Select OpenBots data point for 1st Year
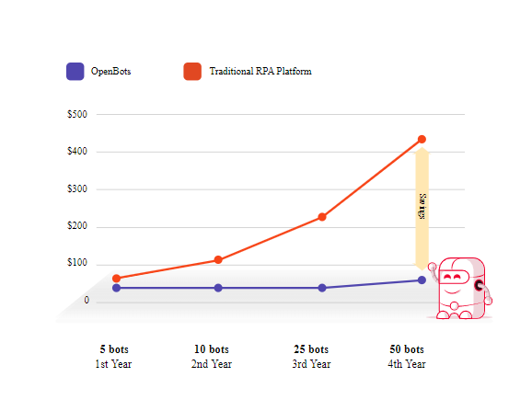532x411 pixels. (116, 288)
